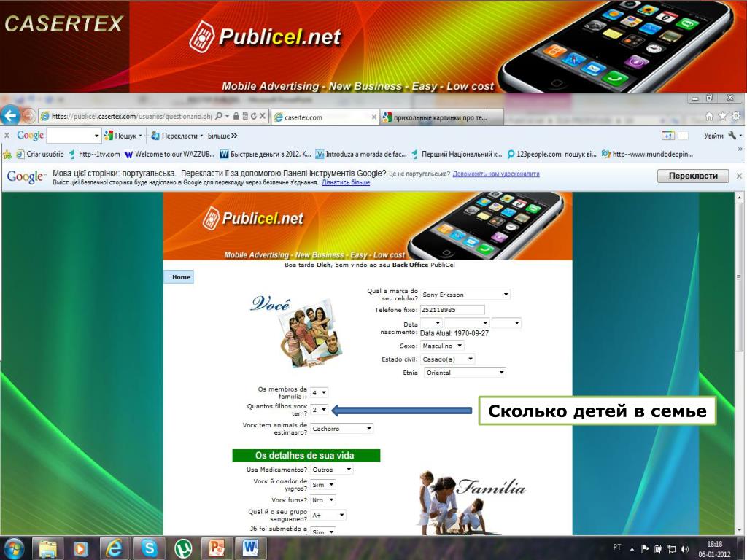Viewport: 747px width, 560px height.
Task: Open the Перекласти toolbar menu
Action: coord(177,136)
